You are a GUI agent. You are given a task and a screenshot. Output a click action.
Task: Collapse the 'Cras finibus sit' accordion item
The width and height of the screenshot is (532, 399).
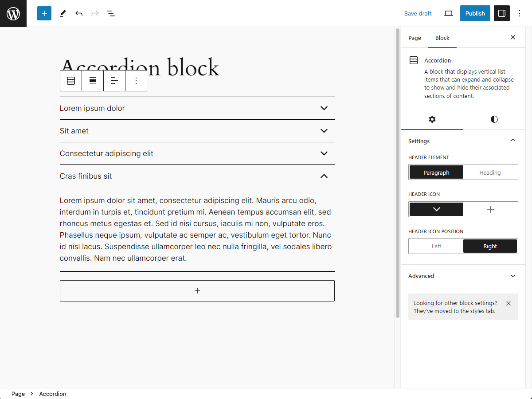click(x=324, y=176)
